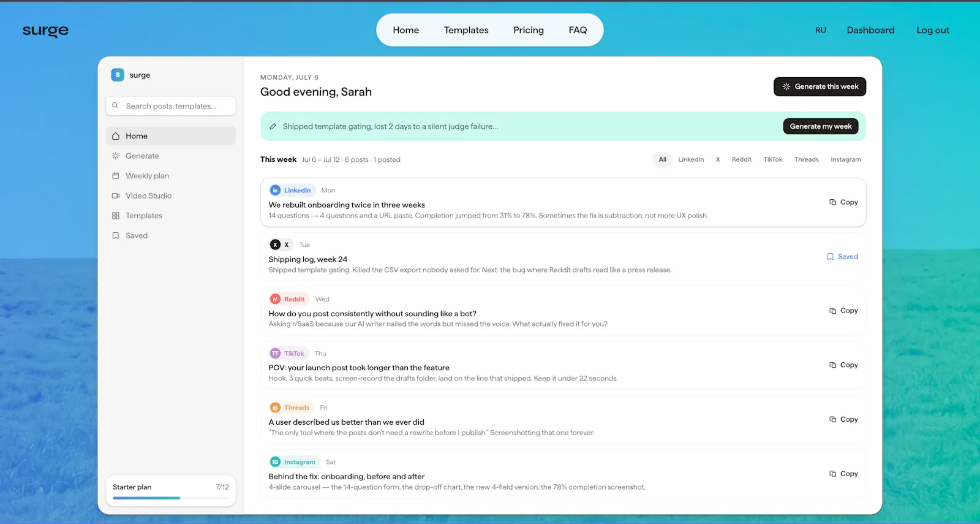Image resolution: width=980 pixels, height=524 pixels.
Task: Click the 'MONDAY, JULY 6' date label
Action: coord(289,77)
